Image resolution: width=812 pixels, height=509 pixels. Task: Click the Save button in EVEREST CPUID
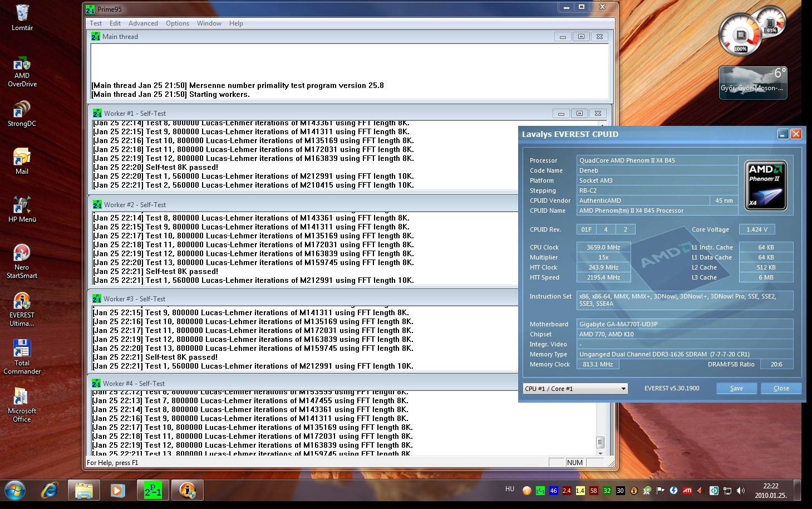point(736,388)
